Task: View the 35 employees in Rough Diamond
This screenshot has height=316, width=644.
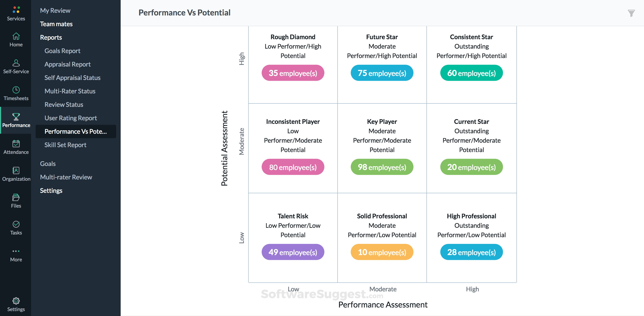Action: click(293, 73)
